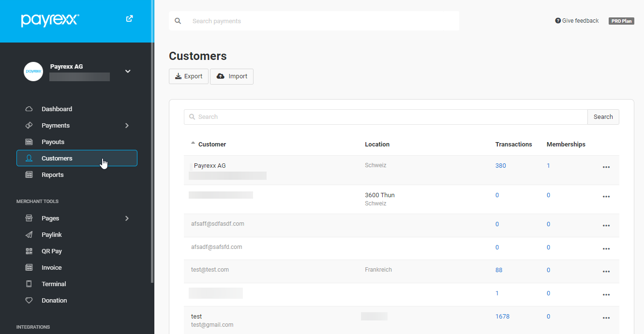The height and width of the screenshot is (334, 644).
Task: Expand the Pages submenu chevron
Action: tap(127, 218)
